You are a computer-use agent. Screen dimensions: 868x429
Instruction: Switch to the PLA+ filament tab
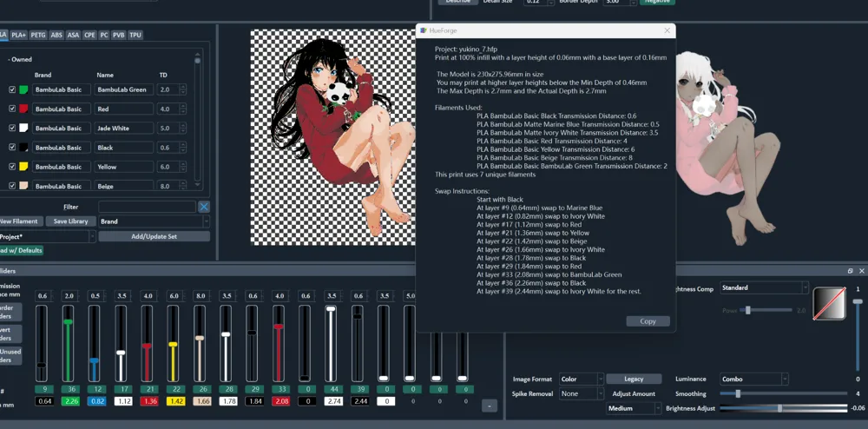pos(19,35)
